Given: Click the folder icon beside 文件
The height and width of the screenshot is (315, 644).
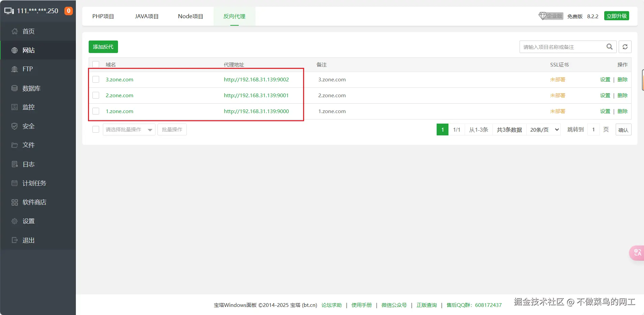Looking at the screenshot, I should click(x=14, y=145).
